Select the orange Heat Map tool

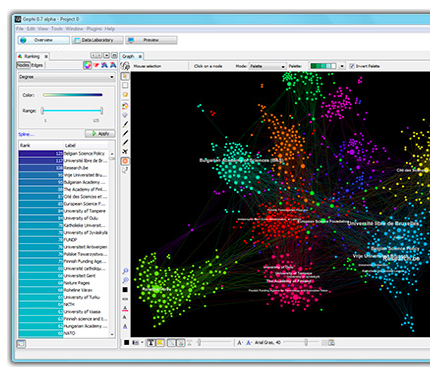click(x=125, y=161)
